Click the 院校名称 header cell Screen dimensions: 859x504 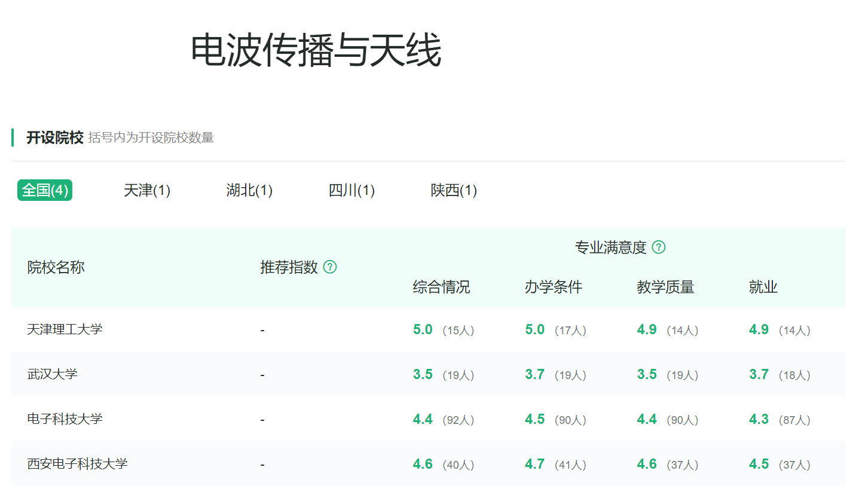(x=56, y=267)
